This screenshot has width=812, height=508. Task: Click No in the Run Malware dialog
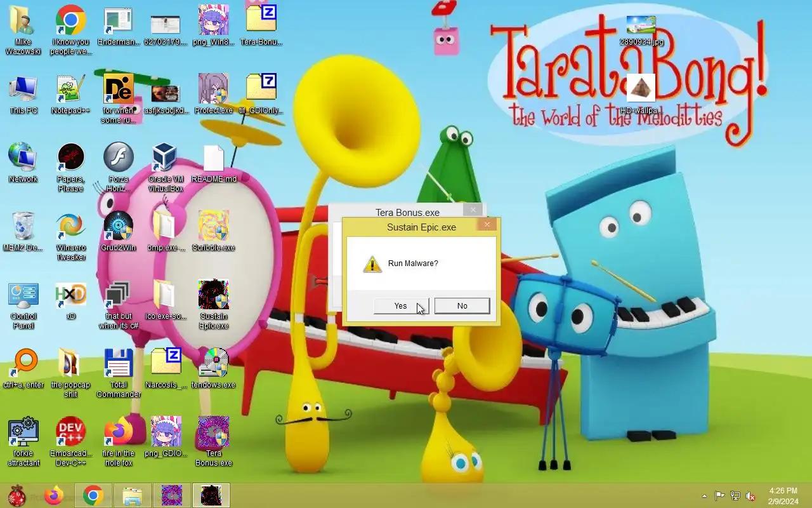(x=462, y=306)
